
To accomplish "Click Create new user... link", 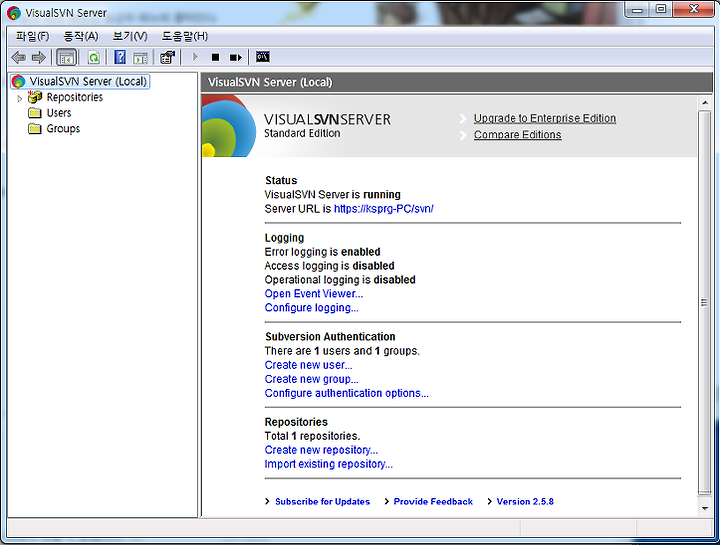I will (x=308, y=365).
